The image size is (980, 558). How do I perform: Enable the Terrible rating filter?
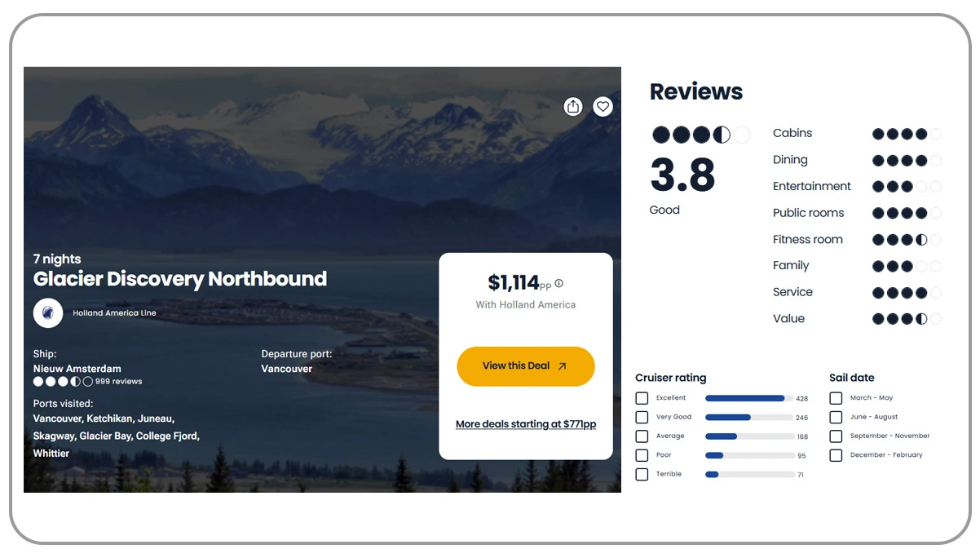click(642, 474)
